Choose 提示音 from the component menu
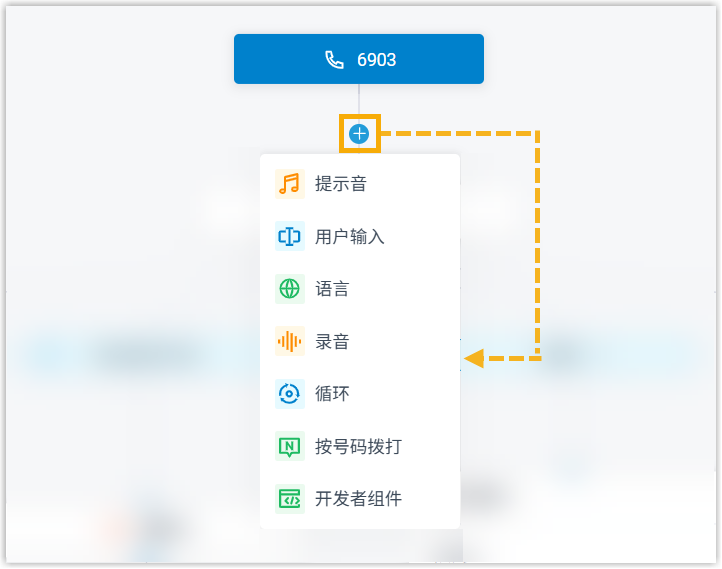Image resolution: width=722 pixels, height=569 pixels. pos(340,184)
